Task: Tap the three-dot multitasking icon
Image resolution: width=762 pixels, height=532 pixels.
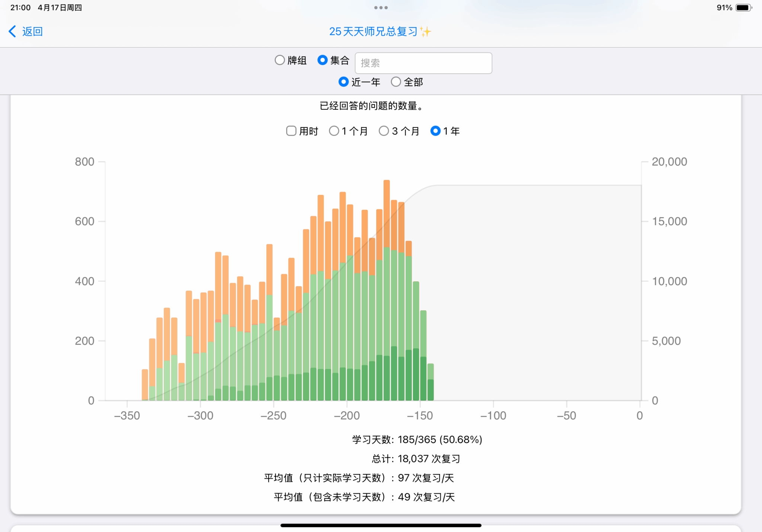Action: pyautogui.click(x=381, y=7)
